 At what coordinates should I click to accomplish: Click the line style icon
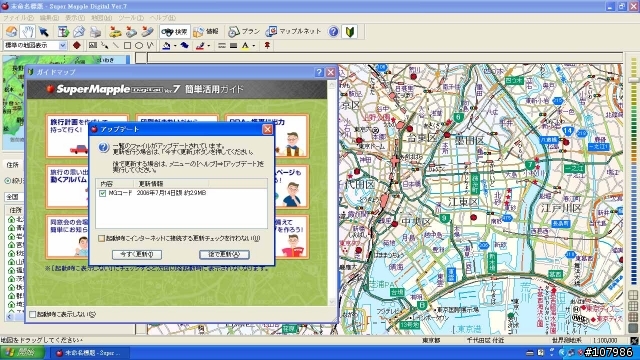click(x=222, y=45)
